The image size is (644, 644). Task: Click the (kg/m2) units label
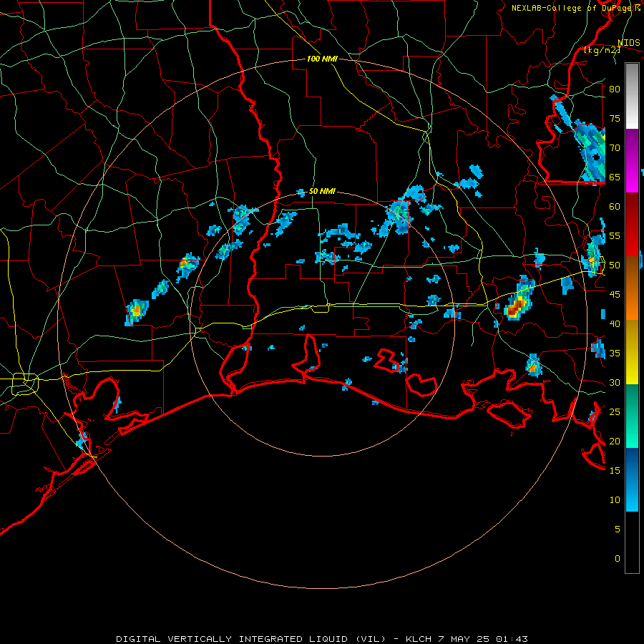pyautogui.click(x=602, y=50)
